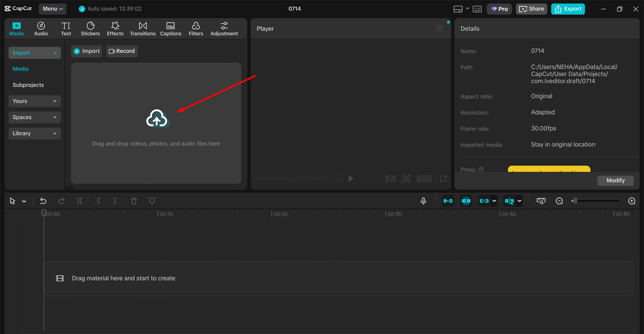644x334 pixels.
Task: Click the timeline ruler at 00:20
Action: (279, 214)
